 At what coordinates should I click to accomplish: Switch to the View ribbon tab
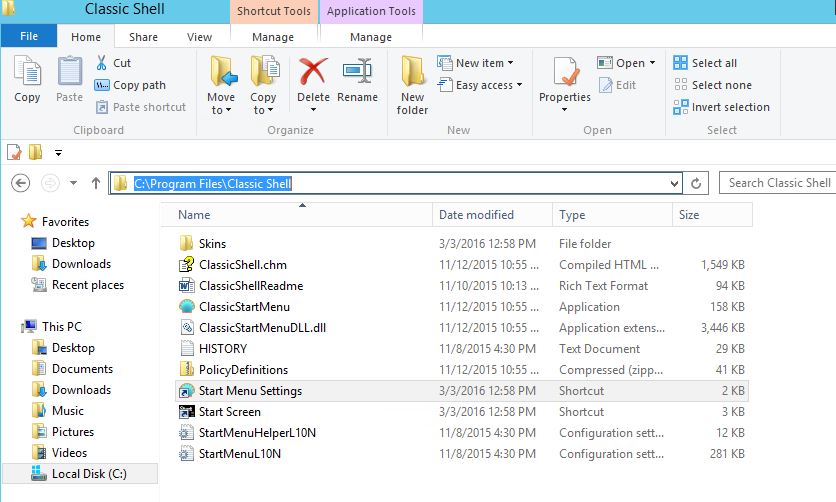[199, 37]
